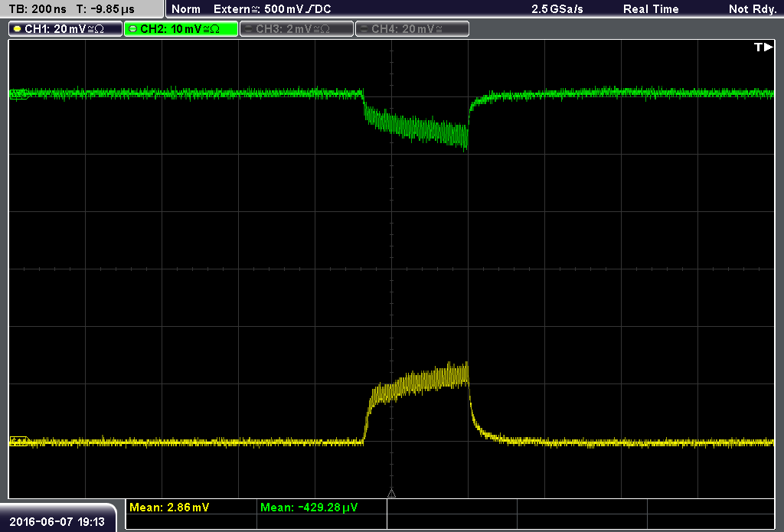
Task: Click the yellow Mean: 2.86 mV measurement
Action: point(169,508)
